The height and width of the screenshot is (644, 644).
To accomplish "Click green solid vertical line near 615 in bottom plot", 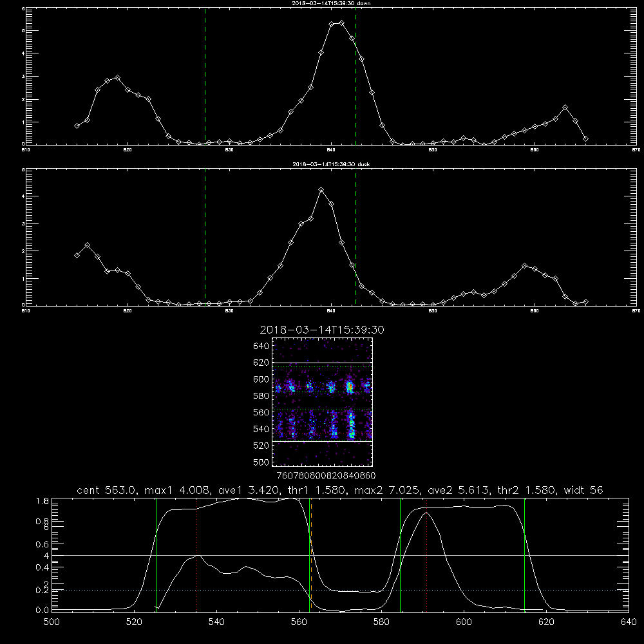I will 524,554.
